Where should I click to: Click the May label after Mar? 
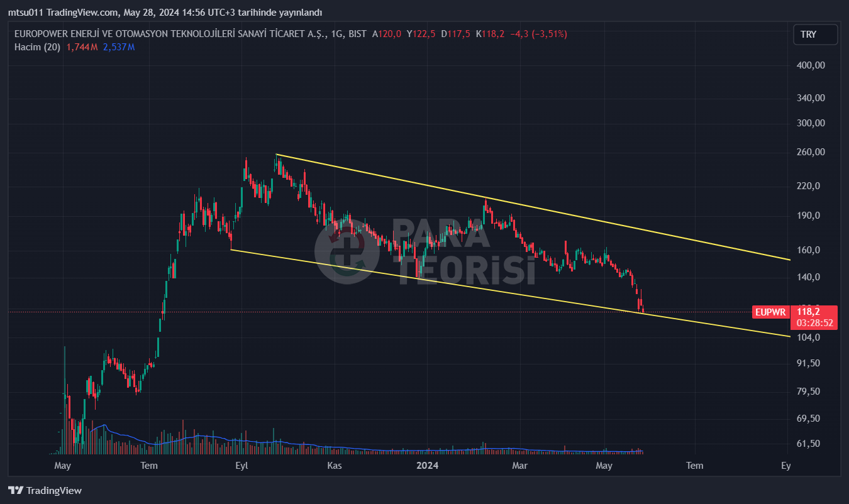coord(604,466)
